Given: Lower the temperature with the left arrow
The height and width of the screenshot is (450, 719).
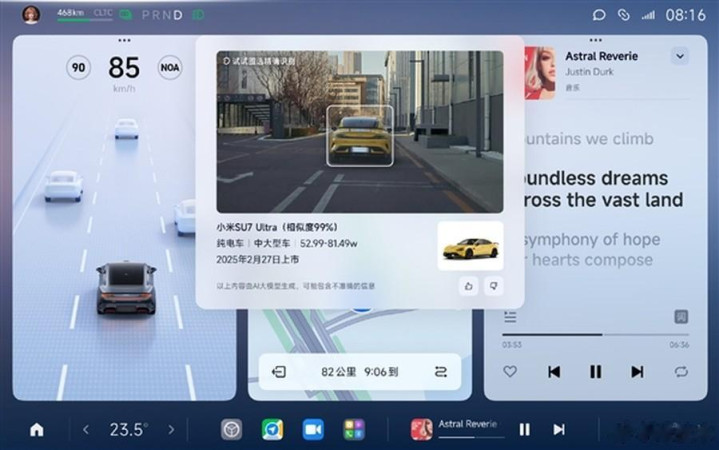Looking at the screenshot, I should tap(86, 430).
